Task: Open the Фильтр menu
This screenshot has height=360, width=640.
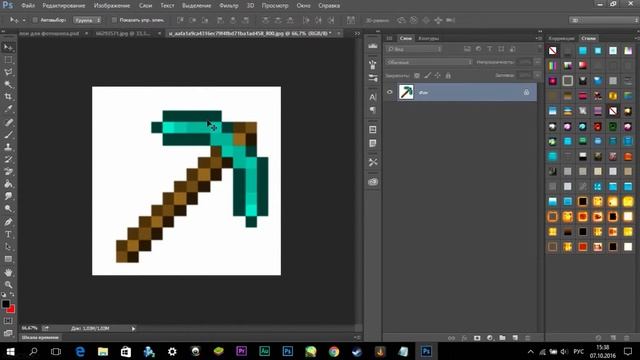Action: pyautogui.click(x=229, y=6)
